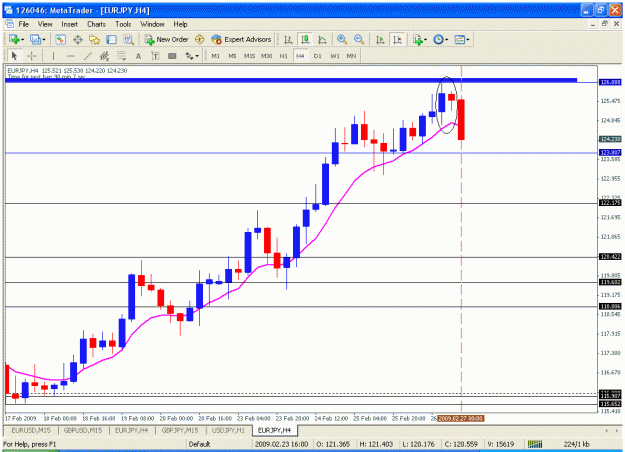Switch timeframe to M15
The image size is (625, 452).
click(x=250, y=56)
